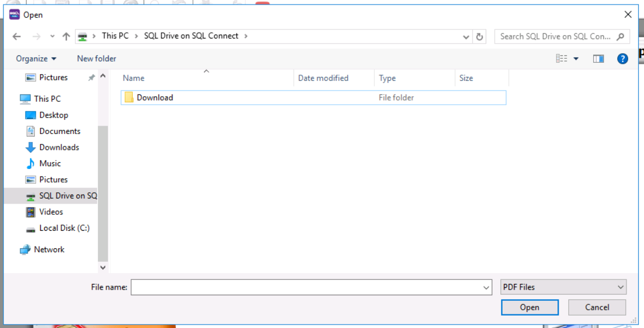Open Local Disk (C:) in sidebar
Viewport: 644px width, 328px height.
click(x=64, y=228)
